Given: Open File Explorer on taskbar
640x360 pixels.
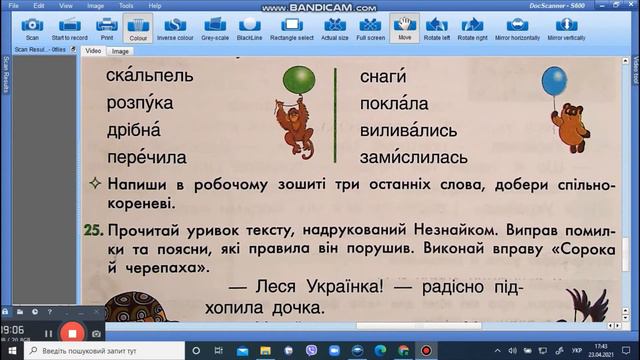Looking at the screenshot, I should tap(265, 351).
